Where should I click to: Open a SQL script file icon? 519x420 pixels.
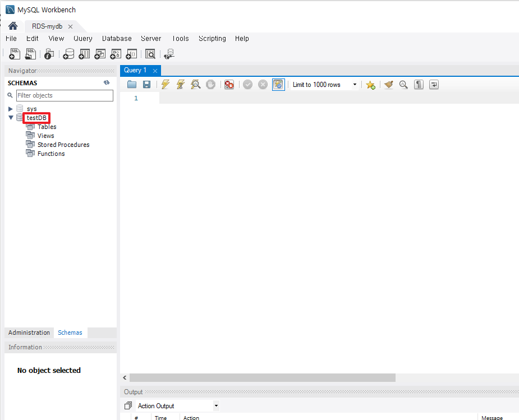click(30, 54)
